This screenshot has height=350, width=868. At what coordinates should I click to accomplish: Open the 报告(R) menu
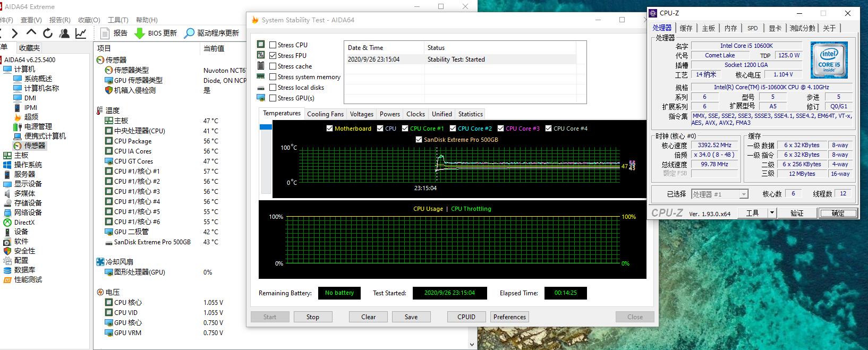[x=59, y=20]
